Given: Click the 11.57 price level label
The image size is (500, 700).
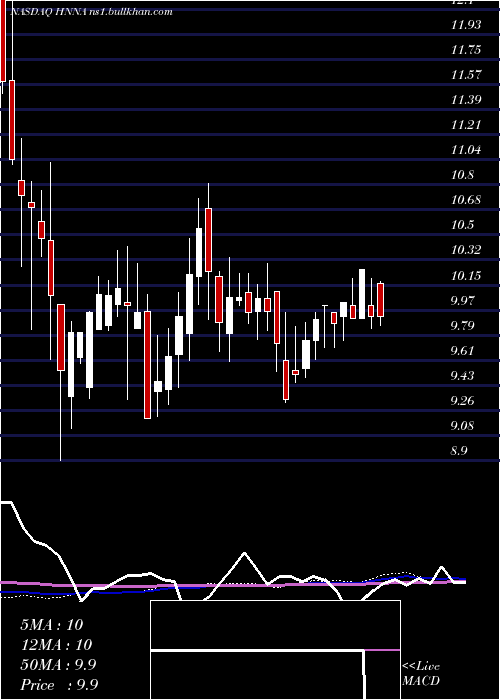Looking at the screenshot, I should coord(466,75).
